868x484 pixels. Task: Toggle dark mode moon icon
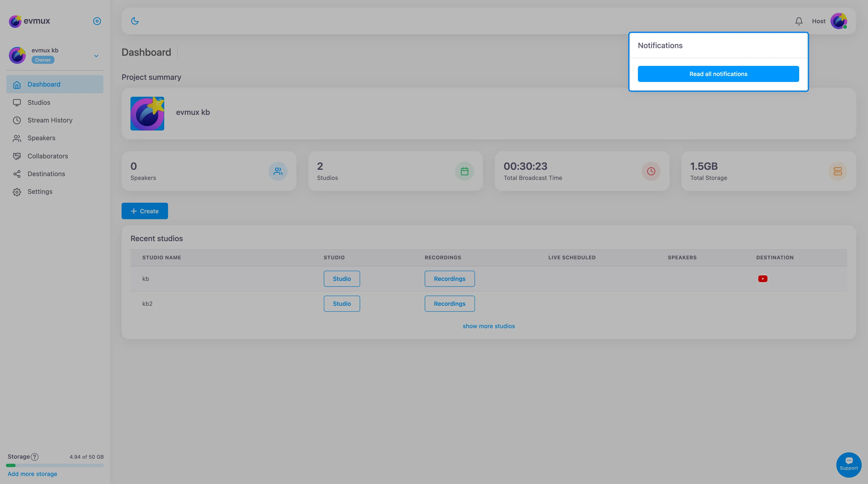pos(135,21)
